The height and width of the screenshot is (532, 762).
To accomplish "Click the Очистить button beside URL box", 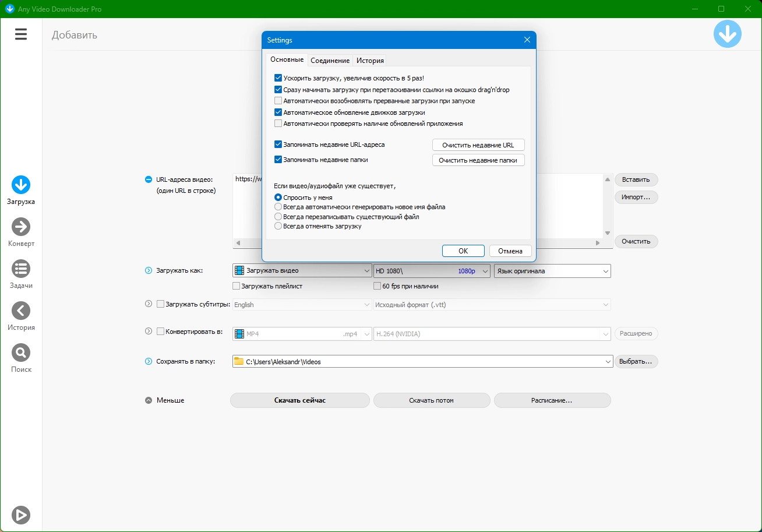I will (636, 241).
